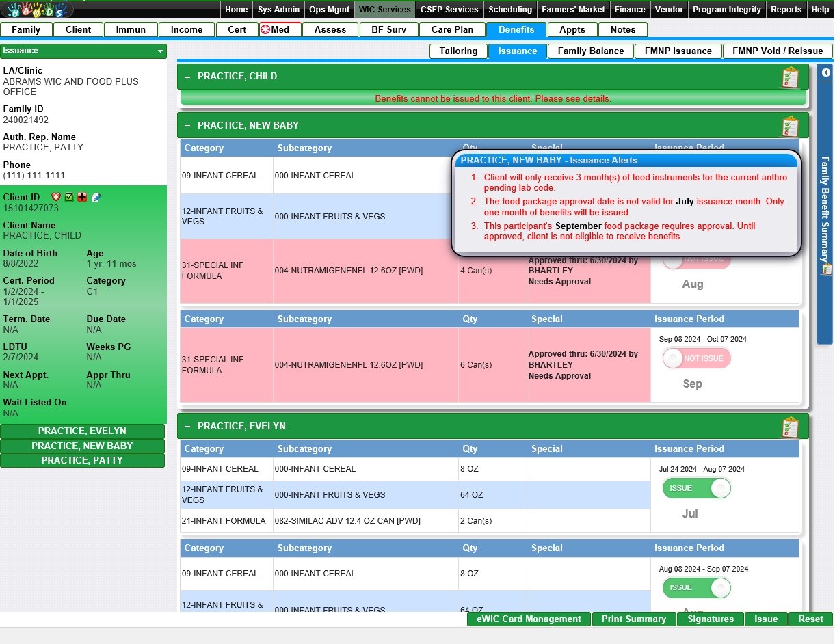Collapse the PRACTICE, EVELYN section
835x644 pixels.
(187, 426)
